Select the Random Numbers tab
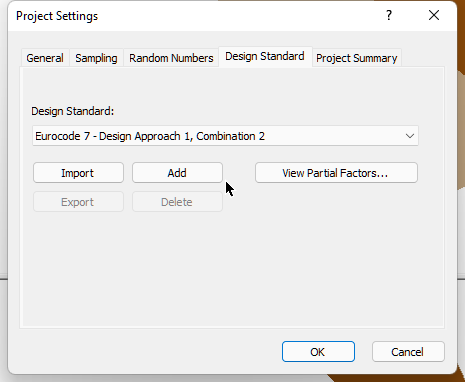 click(x=171, y=58)
